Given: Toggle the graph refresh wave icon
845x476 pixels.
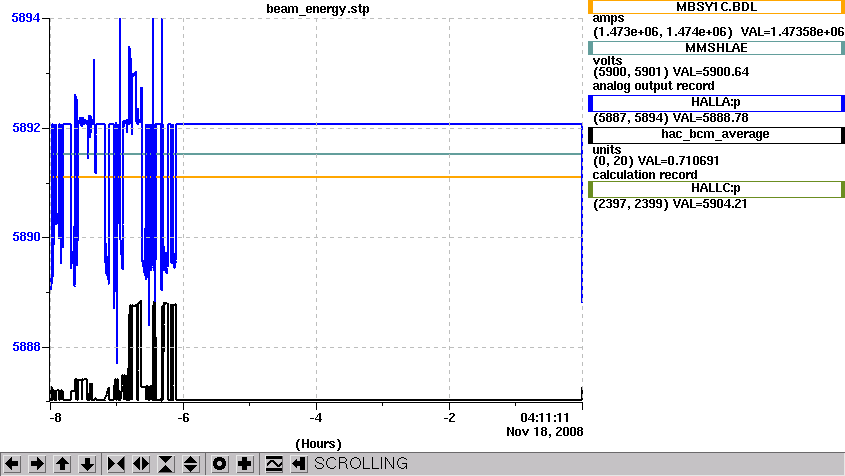Looking at the screenshot, I should click(x=274, y=464).
